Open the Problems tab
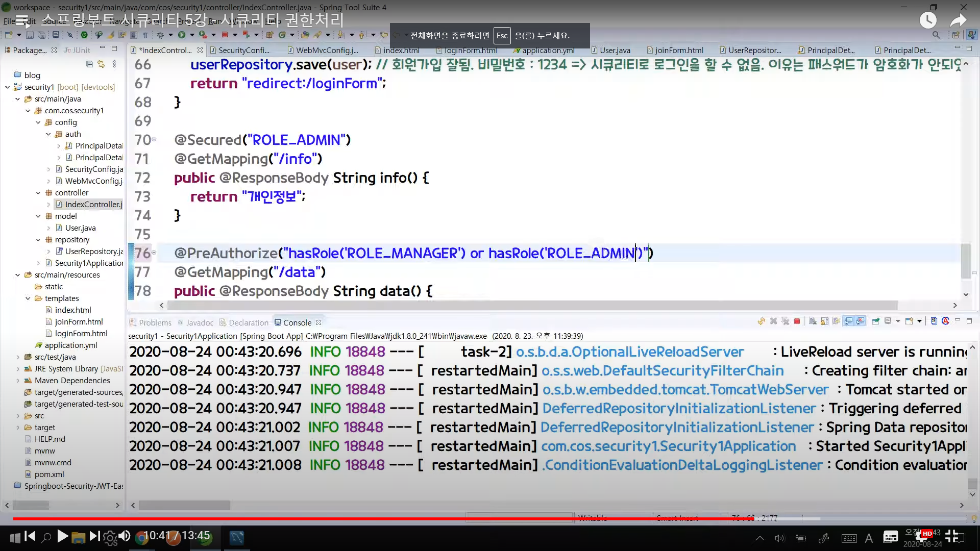This screenshot has width=980, height=551. pos(155,322)
